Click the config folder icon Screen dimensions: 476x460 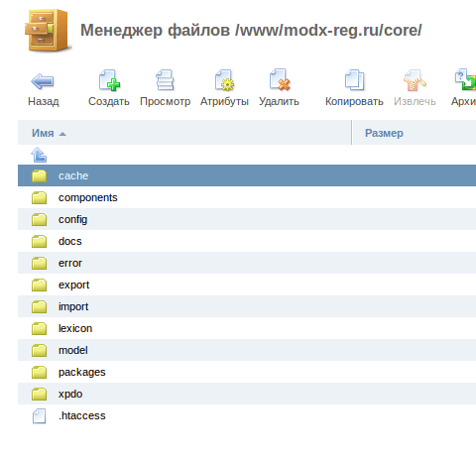tap(39, 219)
